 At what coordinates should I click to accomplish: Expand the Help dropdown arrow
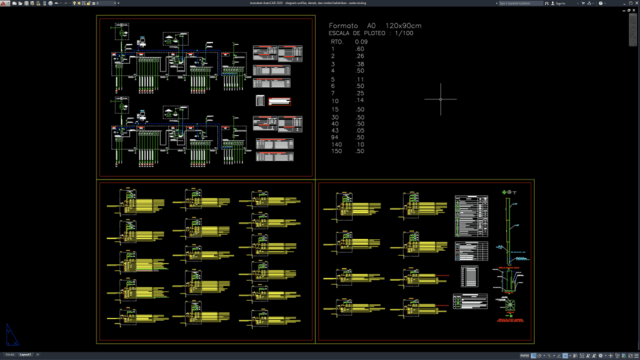pyautogui.click(x=605, y=3)
